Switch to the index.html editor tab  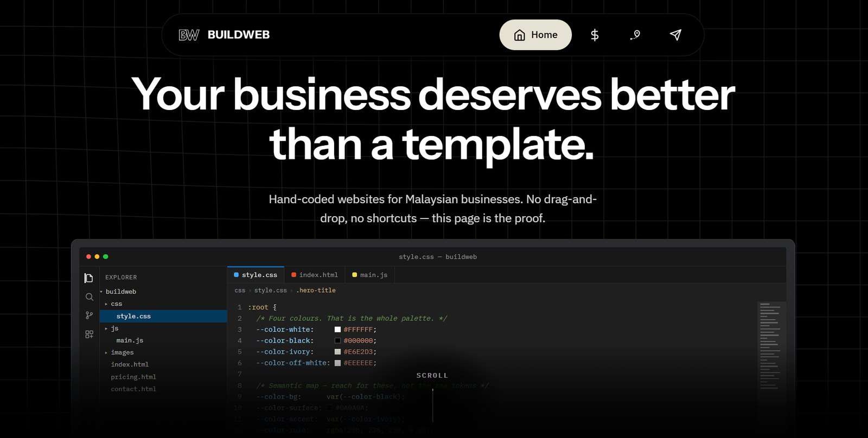(315, 275)
